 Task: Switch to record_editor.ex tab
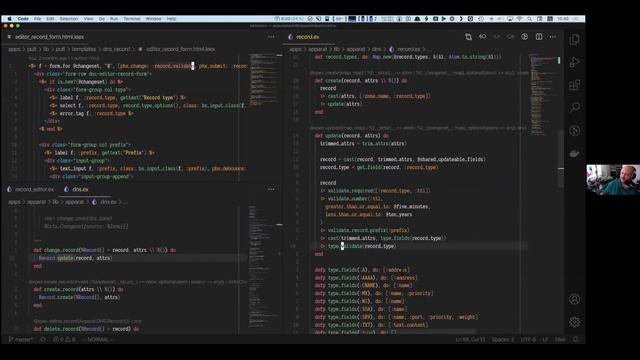tap(31, 189)
